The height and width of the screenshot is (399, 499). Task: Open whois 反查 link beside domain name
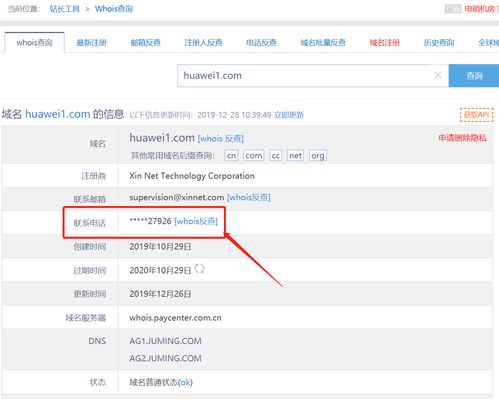[x=221, y=138]
